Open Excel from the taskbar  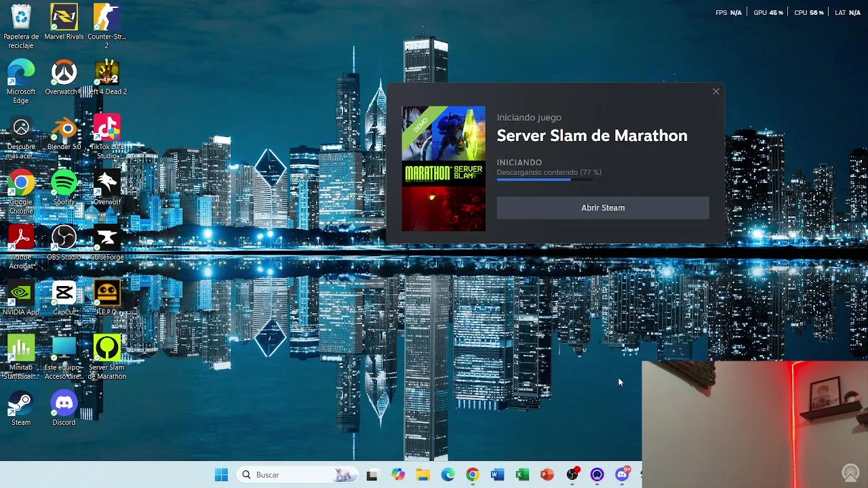click(x=522, y=475)
